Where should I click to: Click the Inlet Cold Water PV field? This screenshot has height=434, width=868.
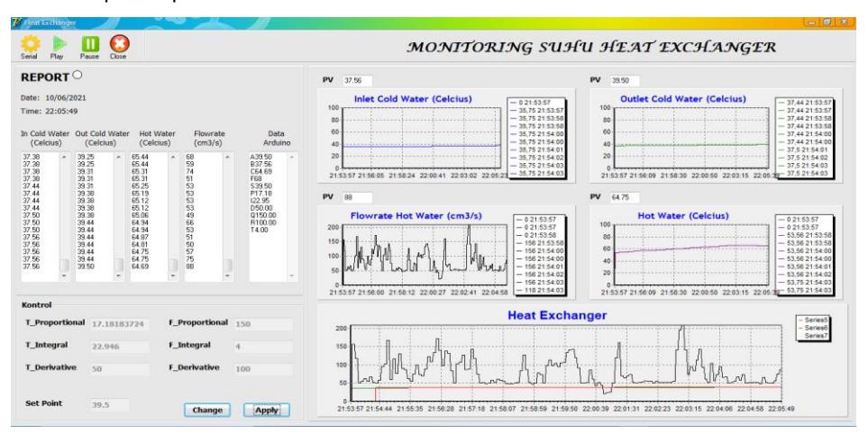(357, 80)
